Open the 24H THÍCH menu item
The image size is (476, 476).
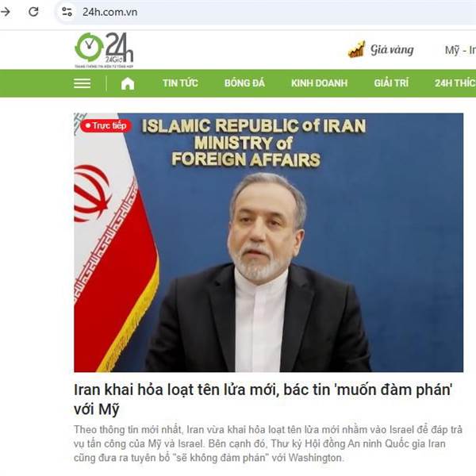tap(455, 83)
